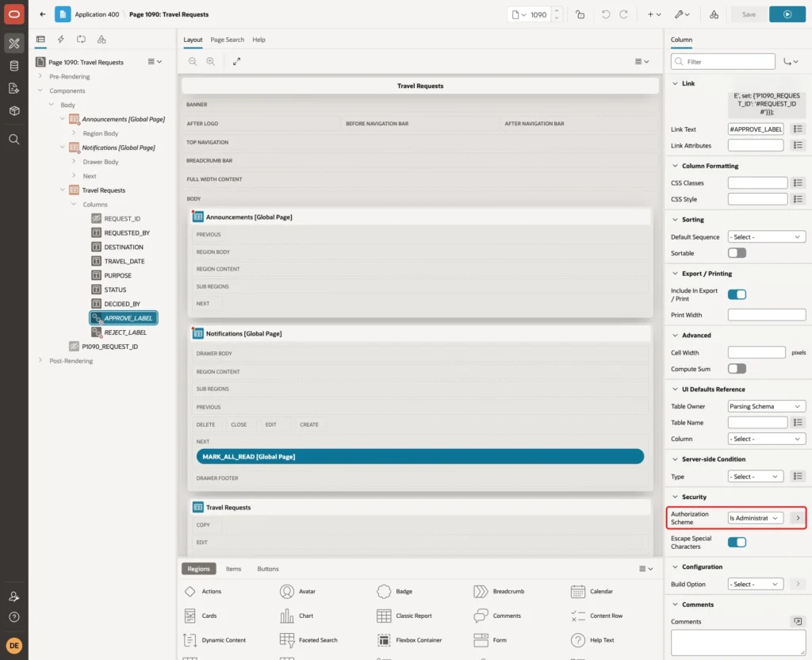Open the Table Owner Parsing Schema dropdown
This screenshot has width=812, height=660.
tap(767, 406)
